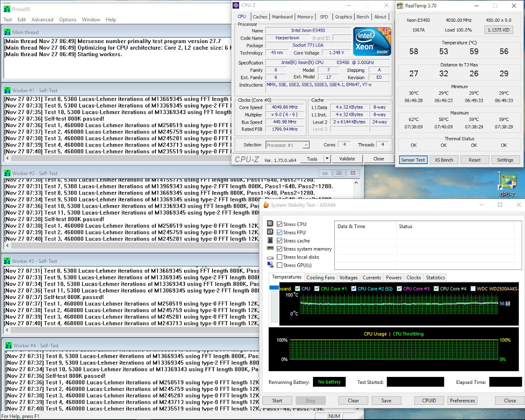Click the Tools button in CPU-Z
This screenshot has height=420, width=525.
[x=312, y=159]
